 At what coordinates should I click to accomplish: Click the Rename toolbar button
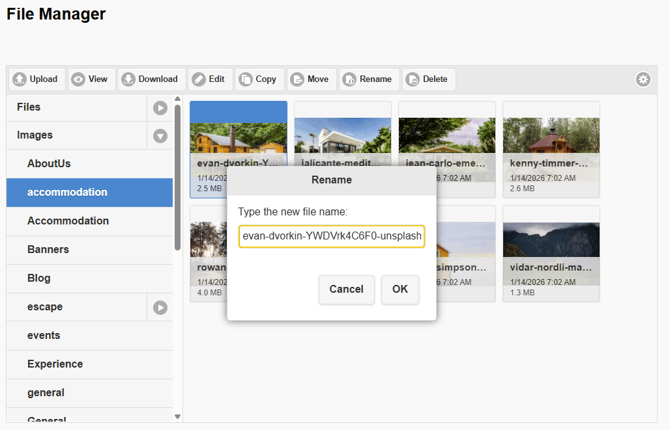(369, 79)
